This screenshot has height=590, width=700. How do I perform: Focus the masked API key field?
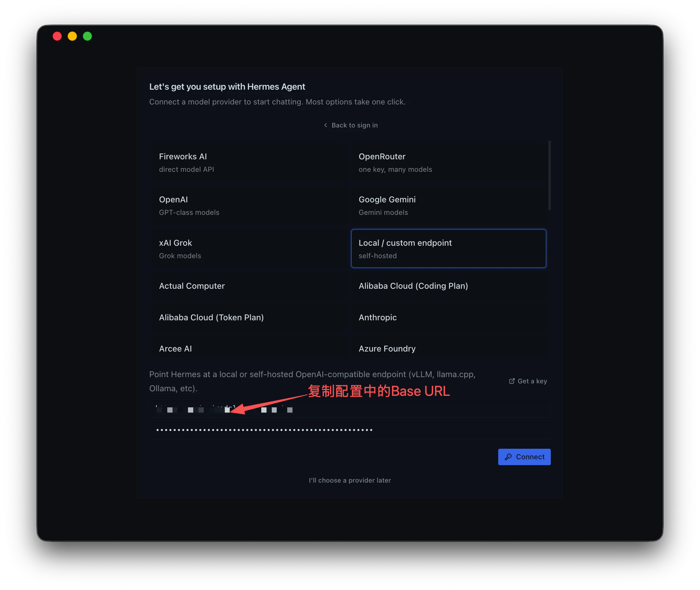350,430
